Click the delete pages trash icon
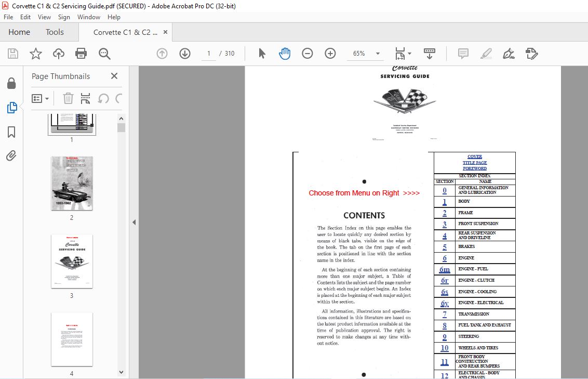Viewport: 588px width, 379px height. click(x=68, y=99)
